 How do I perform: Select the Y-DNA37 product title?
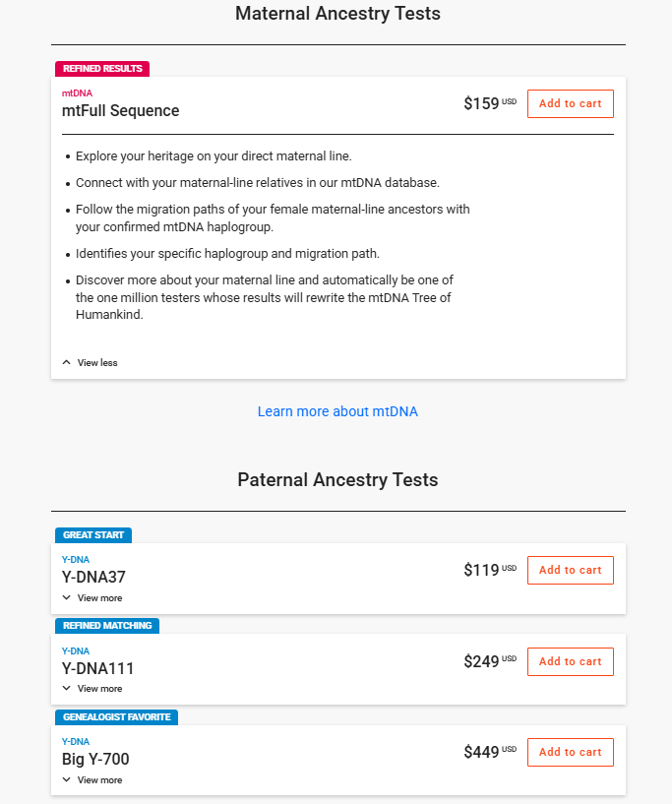(x=94, y=578)
